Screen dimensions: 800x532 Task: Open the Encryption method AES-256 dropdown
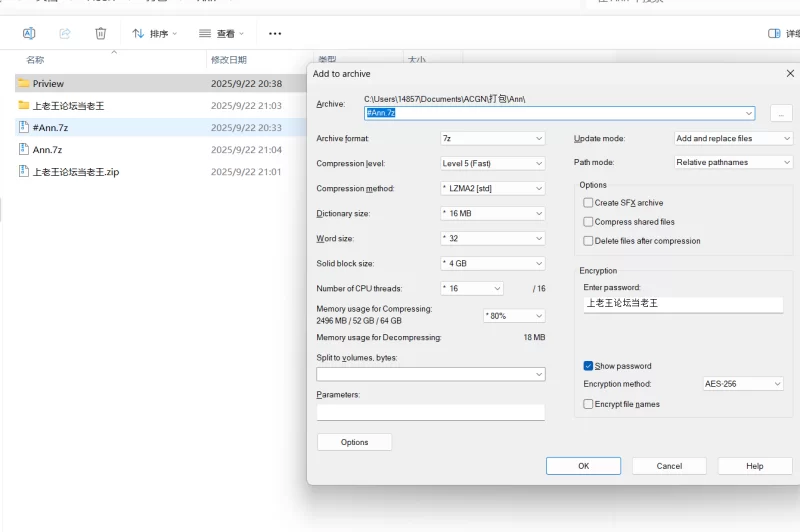(x=743, y=384)
